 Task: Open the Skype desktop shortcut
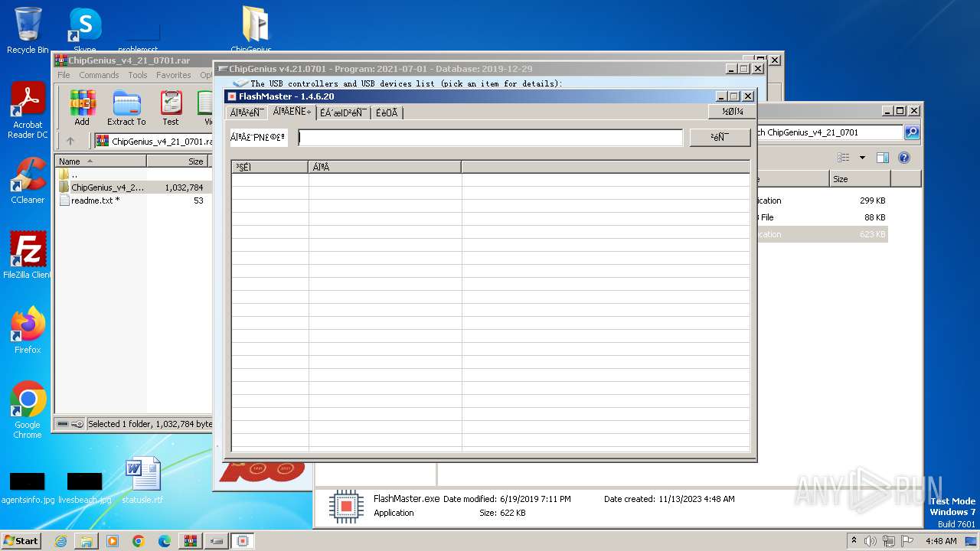coord(85,31)
